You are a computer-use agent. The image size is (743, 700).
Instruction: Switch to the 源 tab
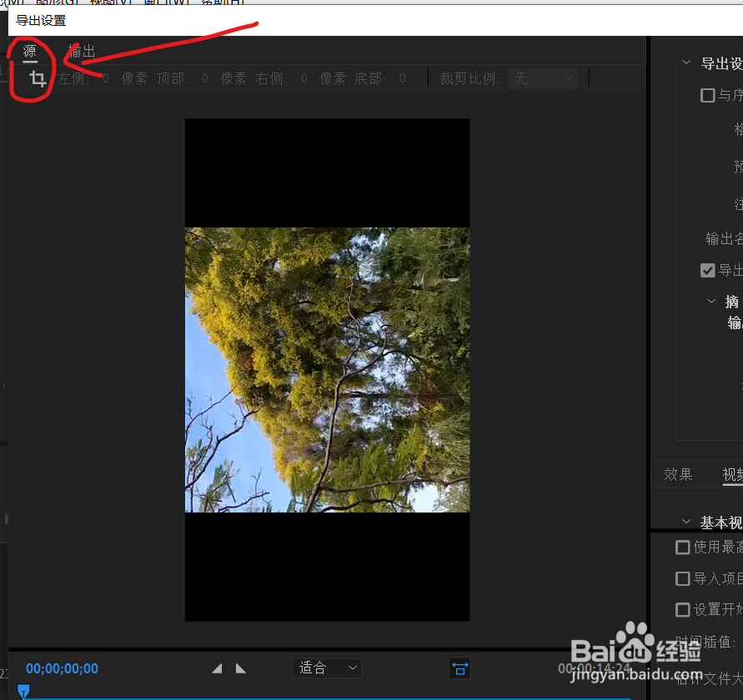pyautogui.click(x=30, y=51)
